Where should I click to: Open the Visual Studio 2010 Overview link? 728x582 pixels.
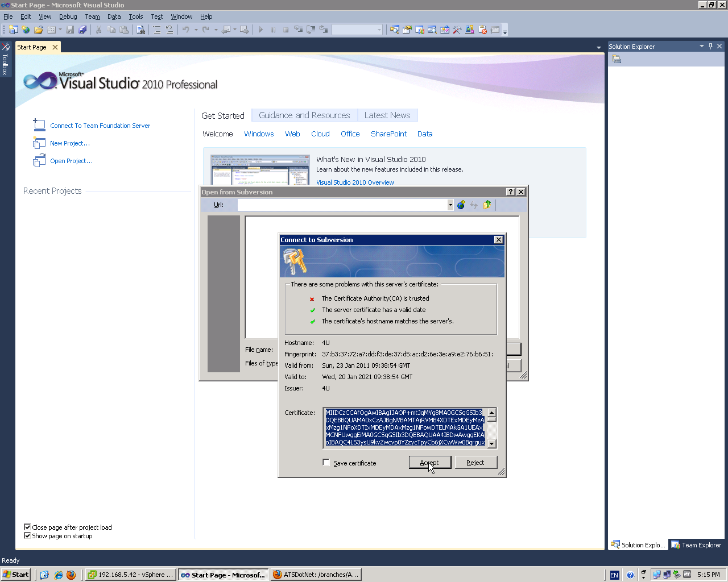coord(355,182)
